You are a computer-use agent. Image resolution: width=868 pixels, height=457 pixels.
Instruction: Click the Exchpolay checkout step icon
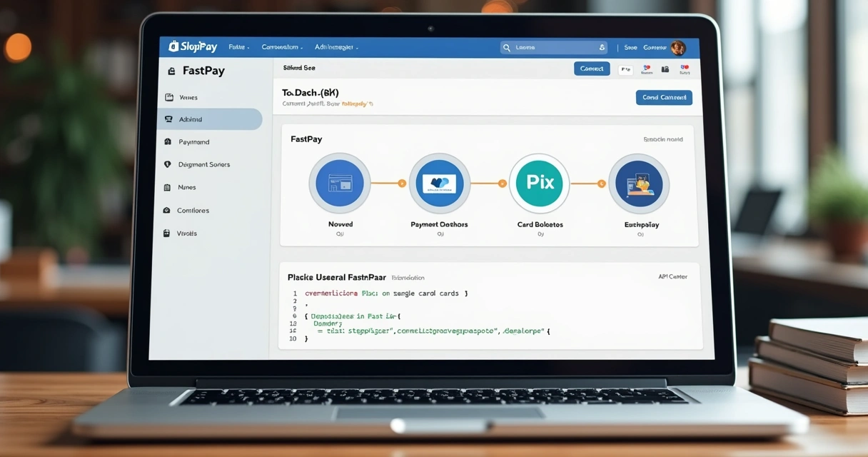[x=639, y=183]
